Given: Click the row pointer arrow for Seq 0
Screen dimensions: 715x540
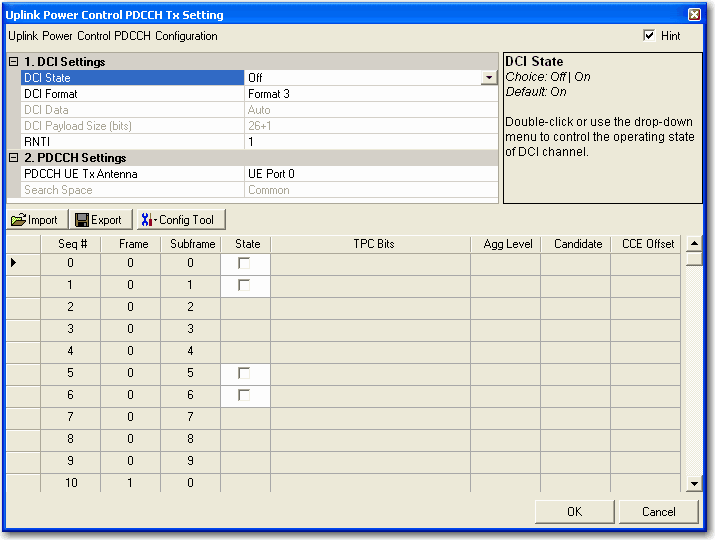Looking at the screenshot, I should [x=13, y=263].
